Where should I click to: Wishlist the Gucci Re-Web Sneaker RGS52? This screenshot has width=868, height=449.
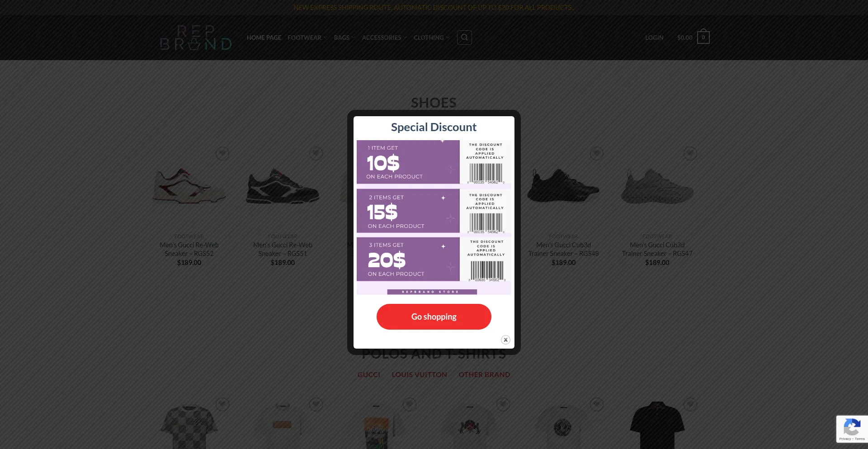point(222,154)
